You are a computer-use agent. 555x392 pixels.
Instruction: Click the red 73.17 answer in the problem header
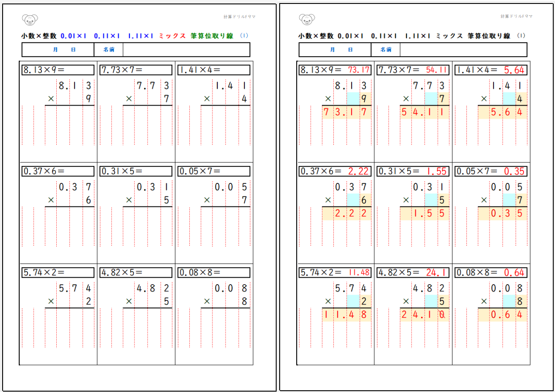pos(359,70)
